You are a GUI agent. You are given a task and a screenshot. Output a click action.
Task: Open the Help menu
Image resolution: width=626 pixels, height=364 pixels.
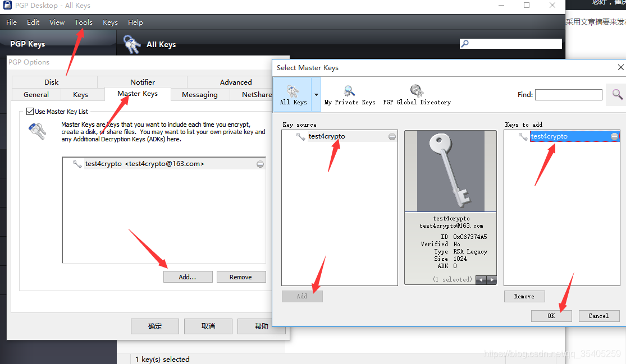coord(135,22)
